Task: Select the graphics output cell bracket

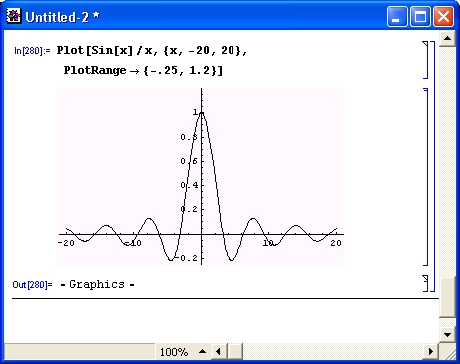Action: click(425, 177)
